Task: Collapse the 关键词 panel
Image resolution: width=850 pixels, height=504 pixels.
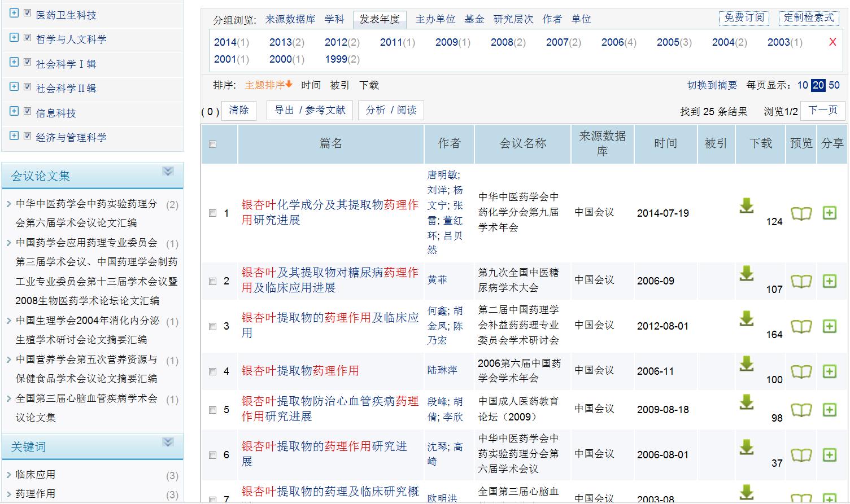Action: point(168,442)
